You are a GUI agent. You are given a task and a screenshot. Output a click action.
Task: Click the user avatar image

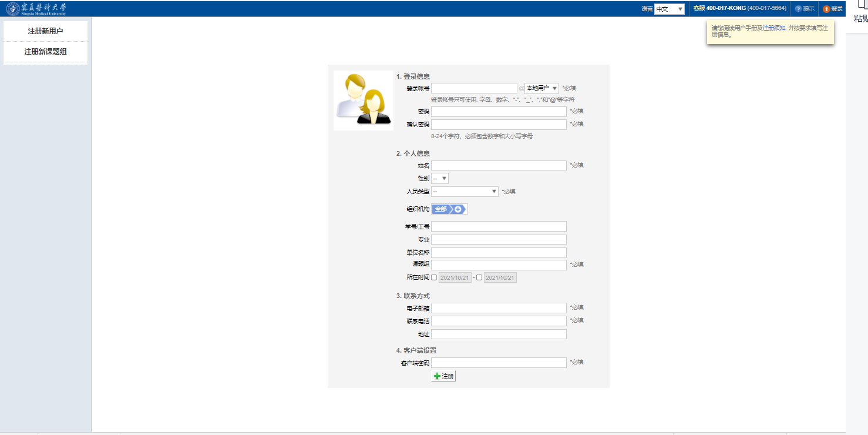[x=363, y=101]
